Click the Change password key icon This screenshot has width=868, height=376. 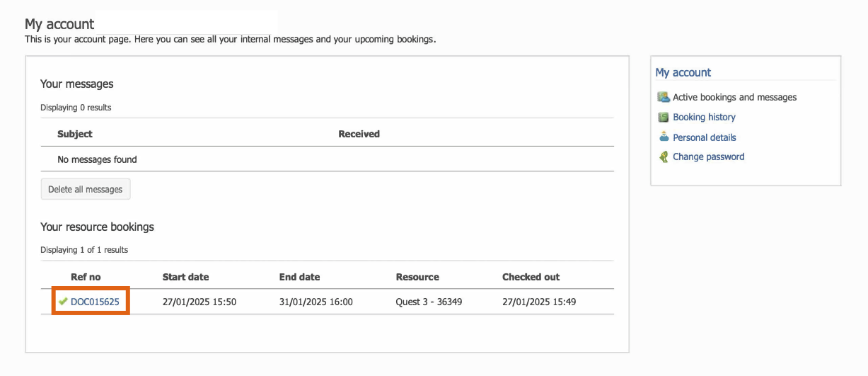664,156
